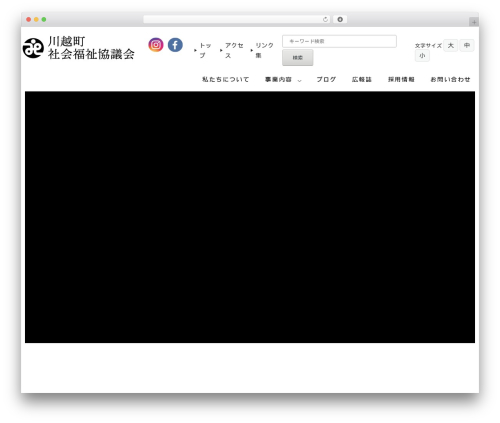
Task: Expand the 事業内容 dropdown menu
Action: (x=283, y=79)
